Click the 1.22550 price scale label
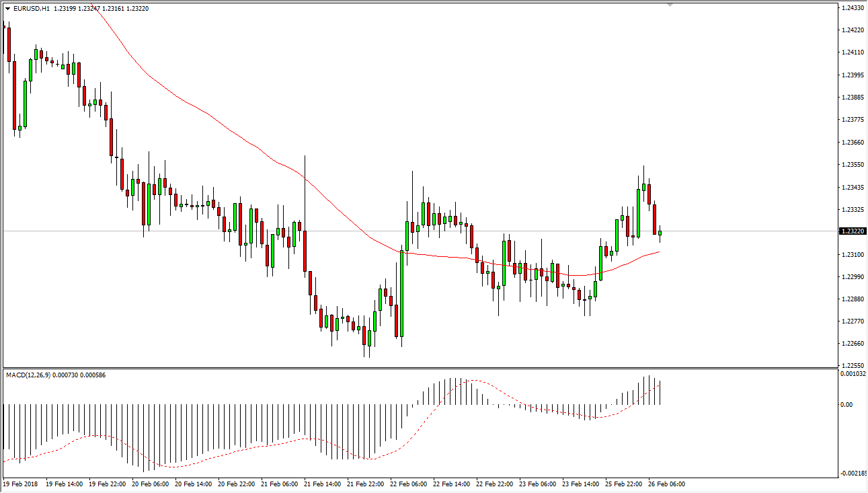This screenshot has height=493, width=868. 853,366
